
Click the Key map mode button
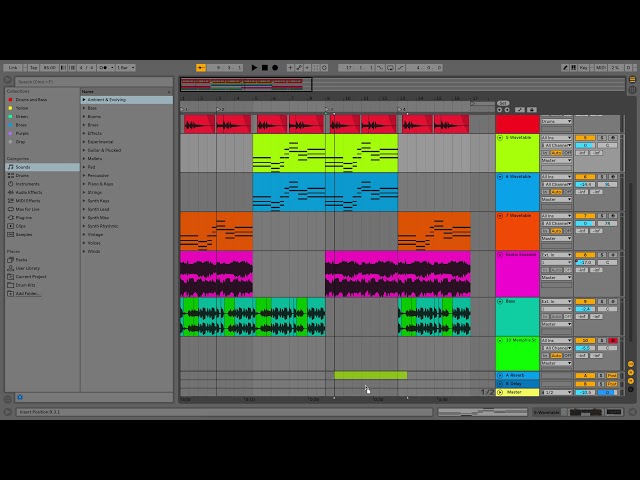584,68
